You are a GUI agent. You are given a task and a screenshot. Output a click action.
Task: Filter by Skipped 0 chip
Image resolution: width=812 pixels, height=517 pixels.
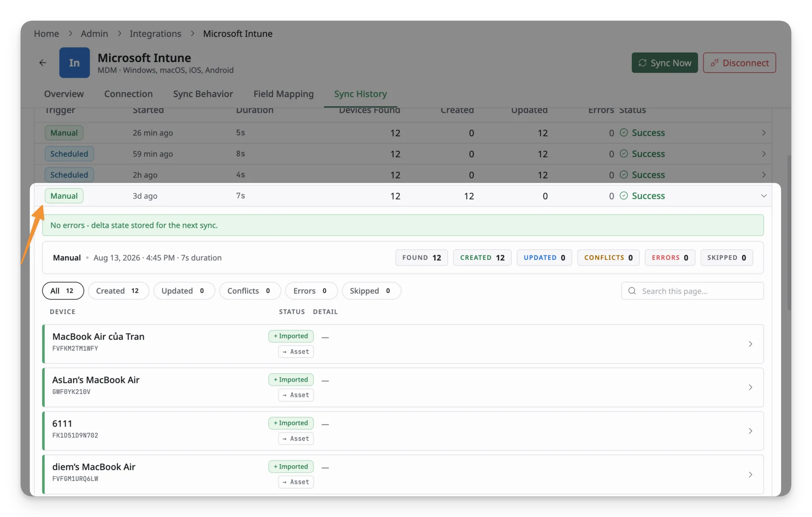371,291
